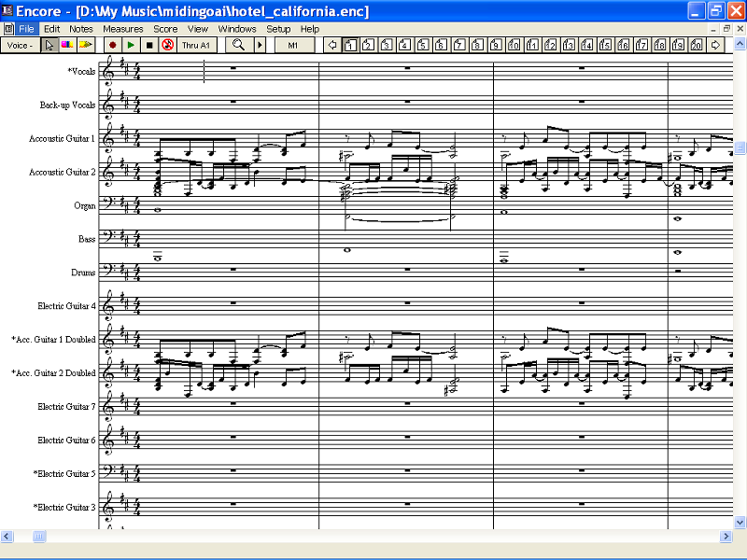The image size is (747, 560).
Task: Select the Bass staff name
Action: tap(87, 239)
